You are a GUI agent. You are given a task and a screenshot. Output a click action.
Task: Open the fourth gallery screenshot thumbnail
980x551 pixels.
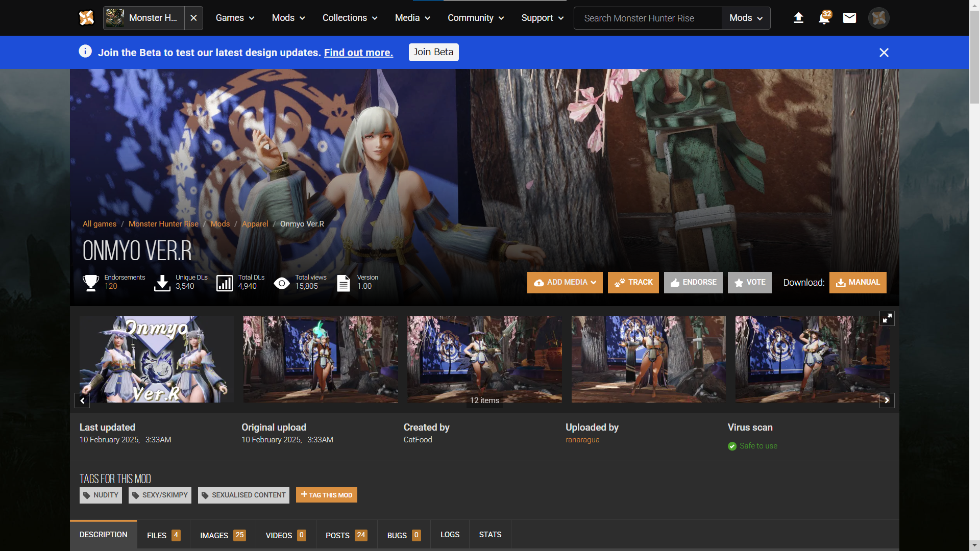tap(649, 359)
